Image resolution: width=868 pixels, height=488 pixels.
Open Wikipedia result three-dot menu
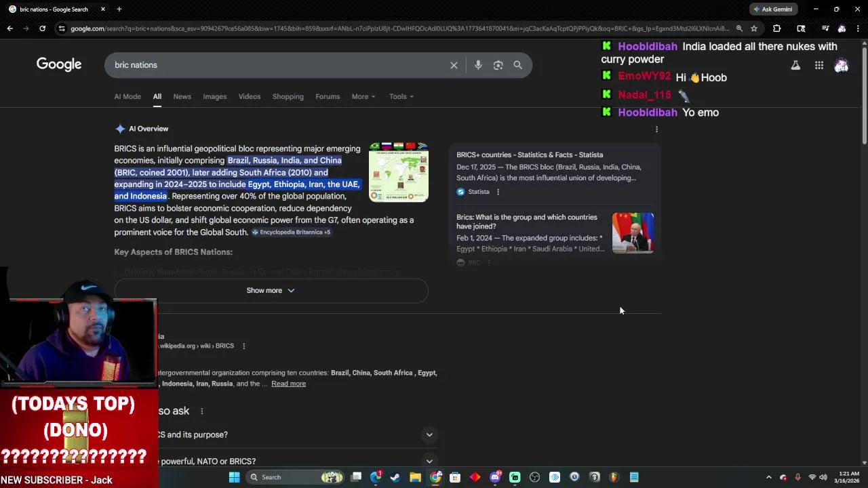pyautogui.click(x=243, y=346)
